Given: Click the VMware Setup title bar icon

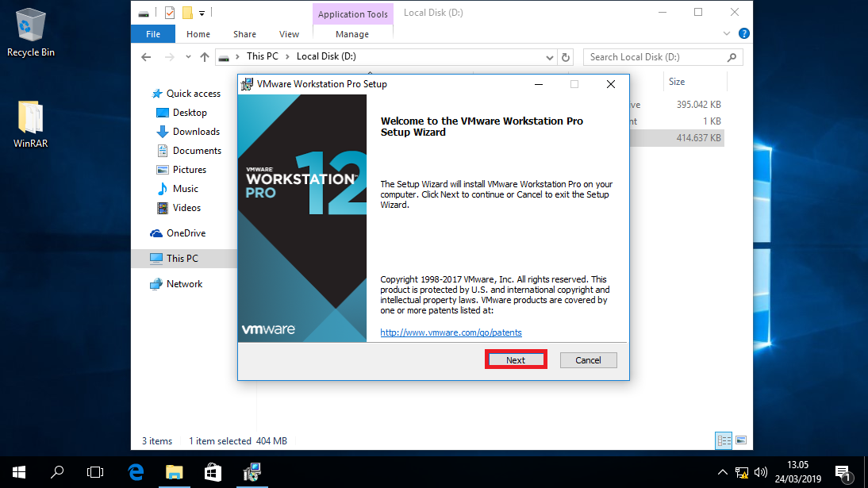Looking at the screenshot, I should pyautogui.click(x=247, y=84).
